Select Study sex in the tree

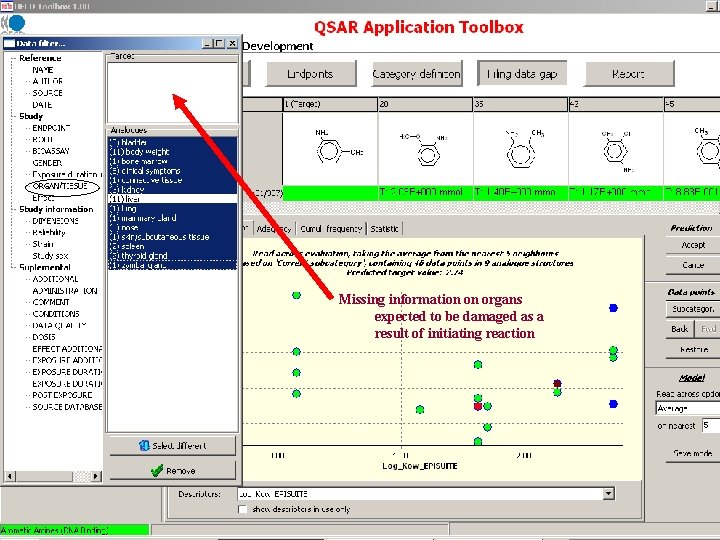(x=50, y=256)
